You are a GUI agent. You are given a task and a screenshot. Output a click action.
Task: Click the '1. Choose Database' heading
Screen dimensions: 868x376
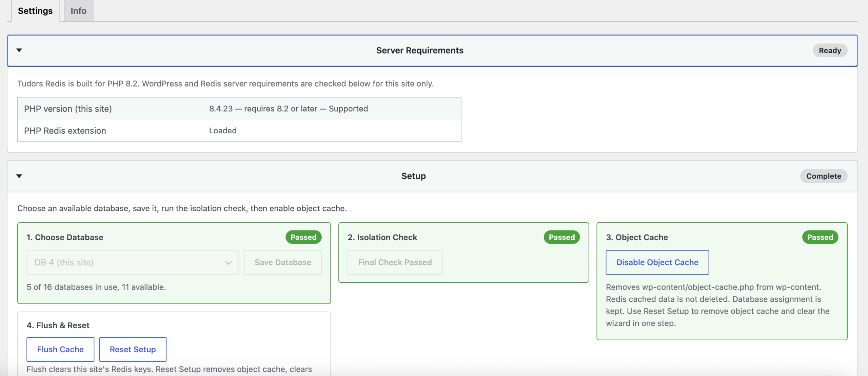[x=65, y=237]
